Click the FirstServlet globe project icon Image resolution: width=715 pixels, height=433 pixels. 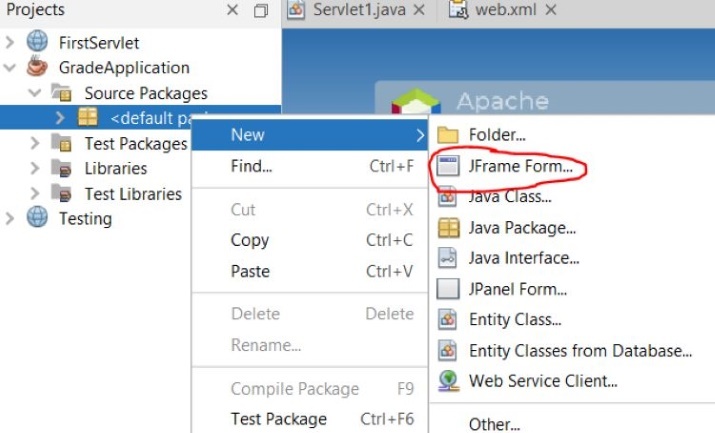tap(38, 43)
